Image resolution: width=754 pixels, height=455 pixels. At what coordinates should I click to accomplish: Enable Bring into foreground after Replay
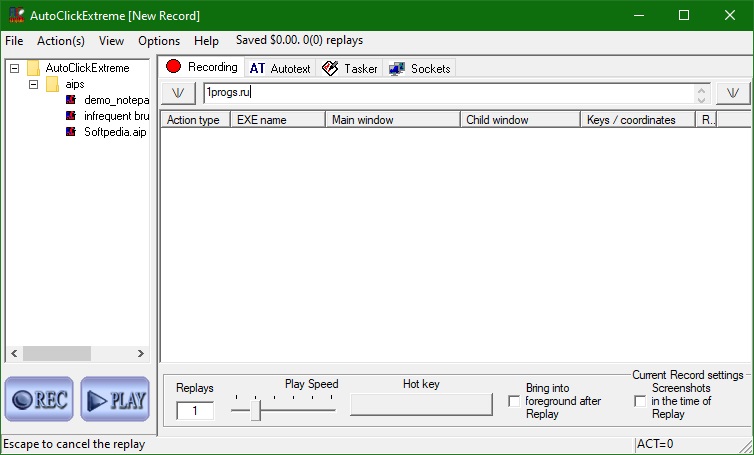[514, 401]
